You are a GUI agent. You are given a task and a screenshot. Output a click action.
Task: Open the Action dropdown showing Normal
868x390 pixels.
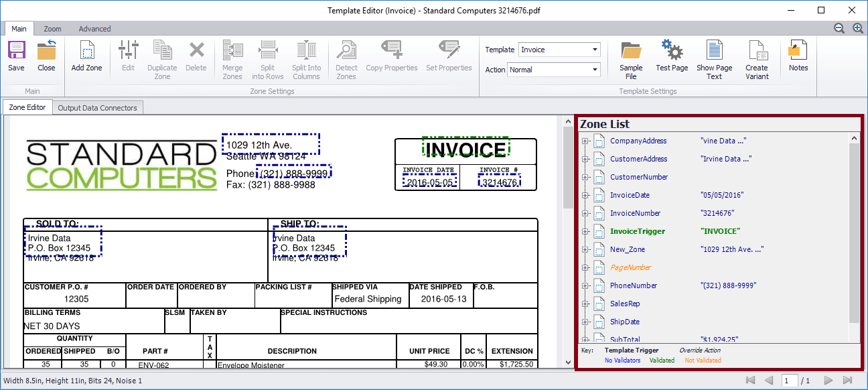(554, 70)
